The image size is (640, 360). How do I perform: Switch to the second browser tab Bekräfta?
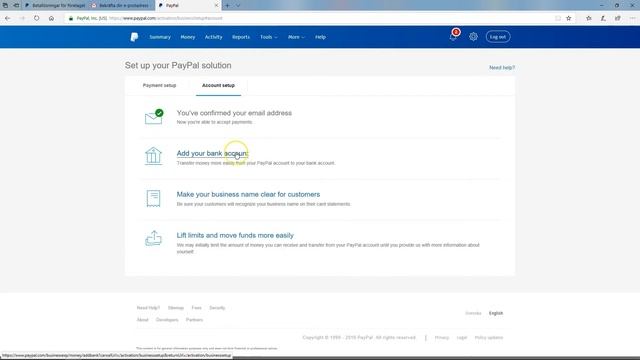[121, 5]
